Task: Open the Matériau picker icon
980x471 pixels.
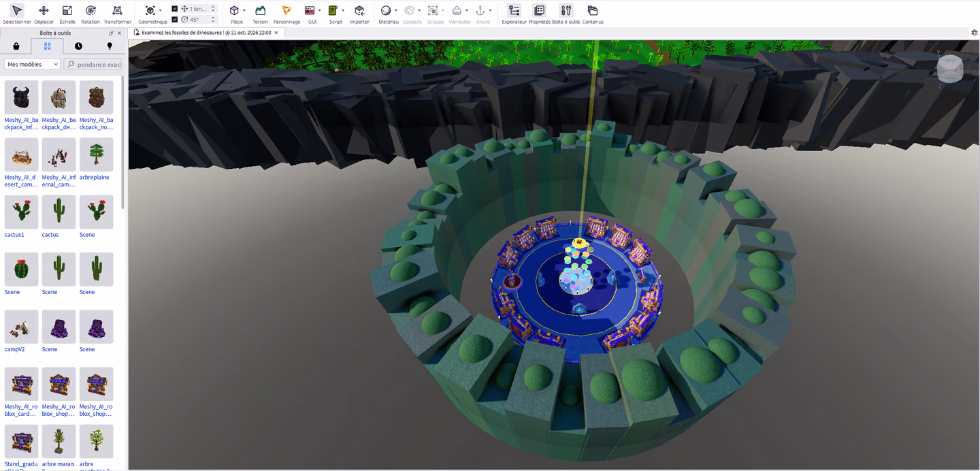Action: pos(386,11)
